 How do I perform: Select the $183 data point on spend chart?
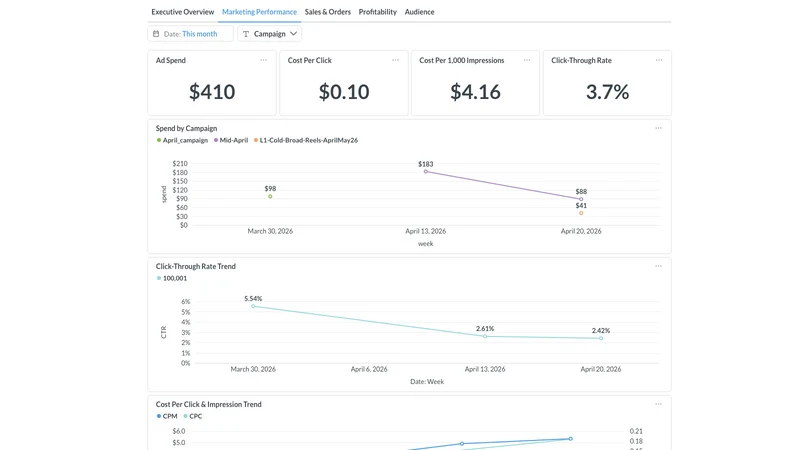(x=426, y=171)
